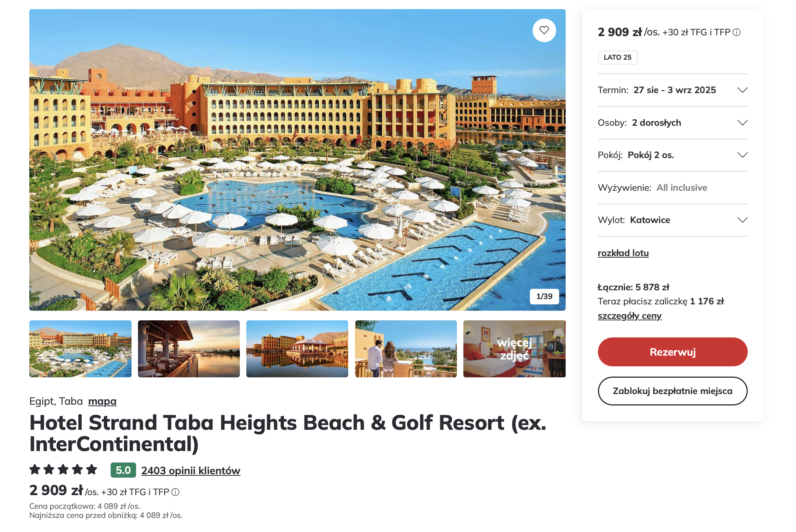This screenshot has height=532, width=796.
Task: Click Zablokuj bezpłatnie miejsca button
Action: click(x=672, y=391)
